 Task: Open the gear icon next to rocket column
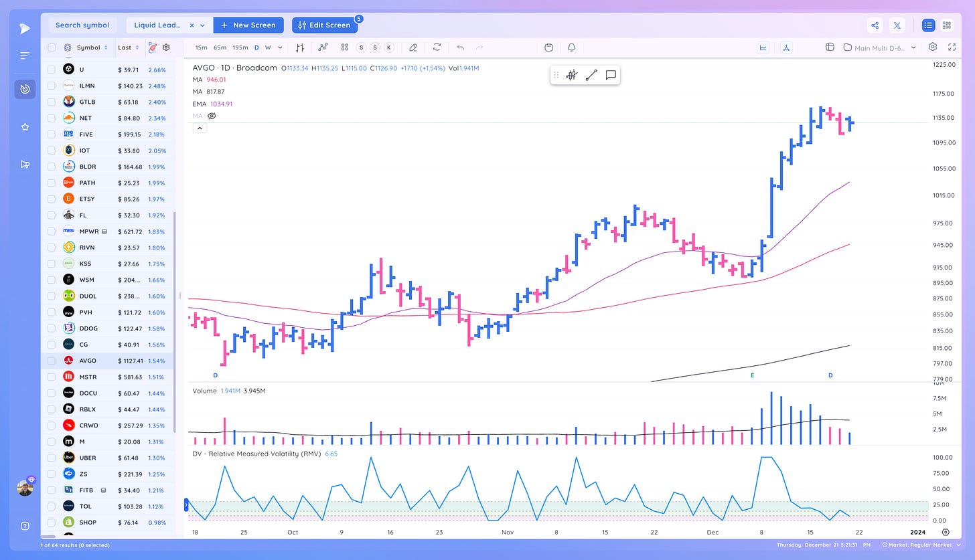[x=166, y=48]
